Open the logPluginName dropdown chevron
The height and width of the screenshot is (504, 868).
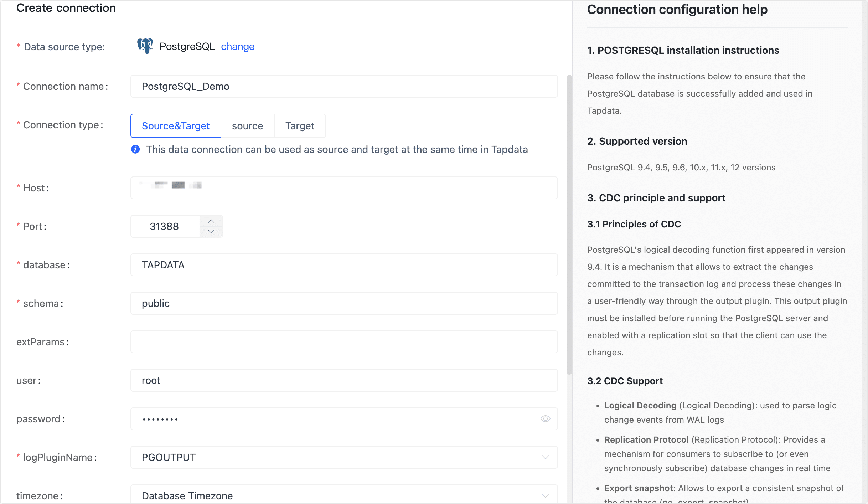545,457
